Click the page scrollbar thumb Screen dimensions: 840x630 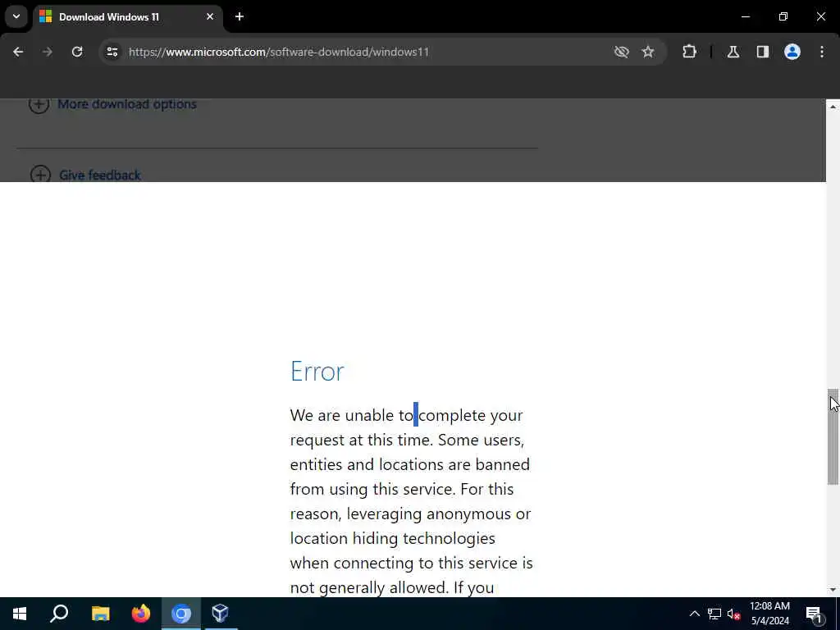pyautogui.click(x=833, y=436)
